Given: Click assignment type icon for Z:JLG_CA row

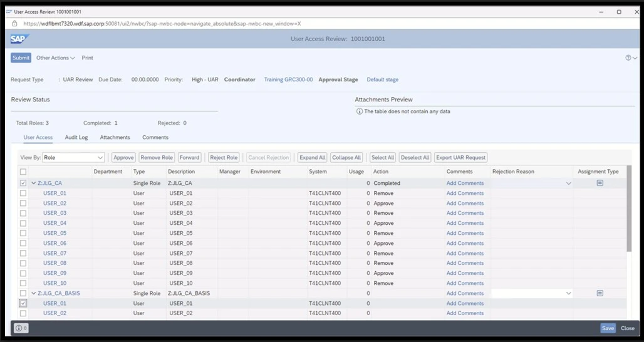Looking at the screenshot, I should pos(600,183).
